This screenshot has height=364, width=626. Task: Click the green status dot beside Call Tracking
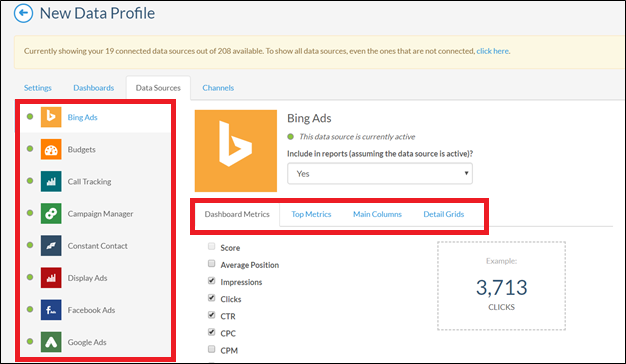(x=30, y=181)
